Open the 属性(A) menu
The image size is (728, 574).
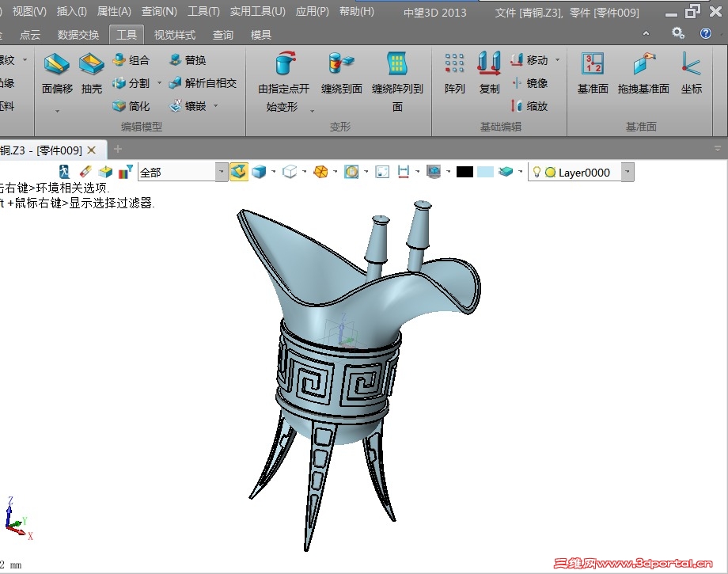[114, 12]
